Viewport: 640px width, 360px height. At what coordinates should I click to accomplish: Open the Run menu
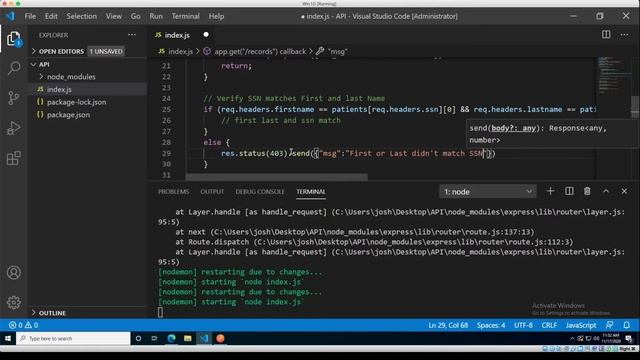click(x=156, y=16)
